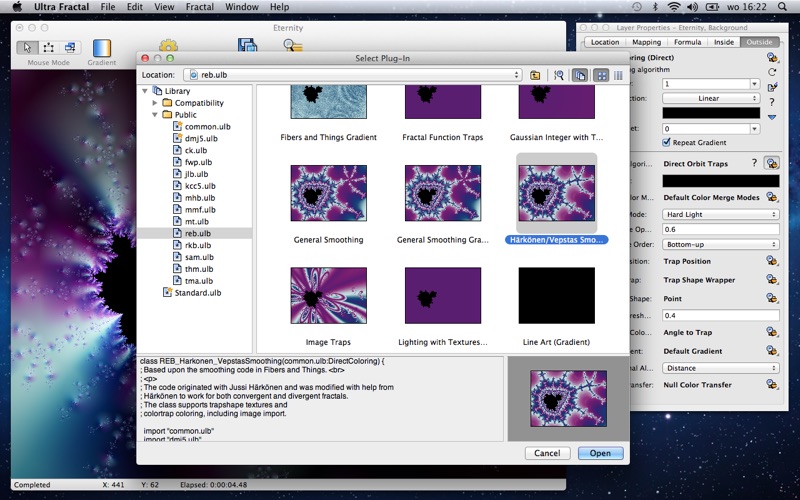The height and width of the screenshot is (500, 800).
Task: Select Lighting with Textures plug-in thumbnail
Action: coord(443,295)
